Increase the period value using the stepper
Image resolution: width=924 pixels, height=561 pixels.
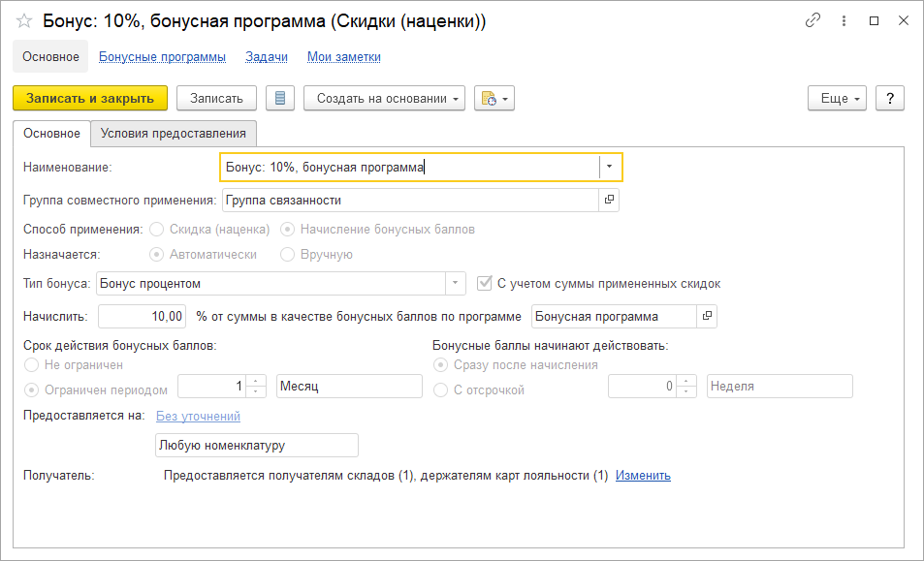pyautogui.click(x=255, y=380)
